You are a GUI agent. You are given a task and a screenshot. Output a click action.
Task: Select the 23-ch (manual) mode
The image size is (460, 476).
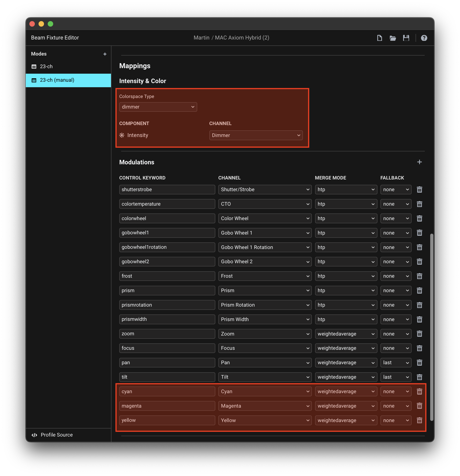(57, 80)
